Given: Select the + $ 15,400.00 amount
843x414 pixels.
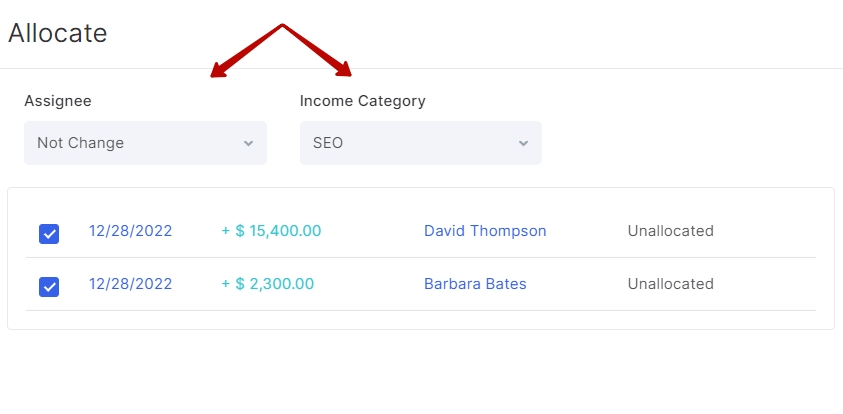Looking at the screenshot, I should point(272,231).
